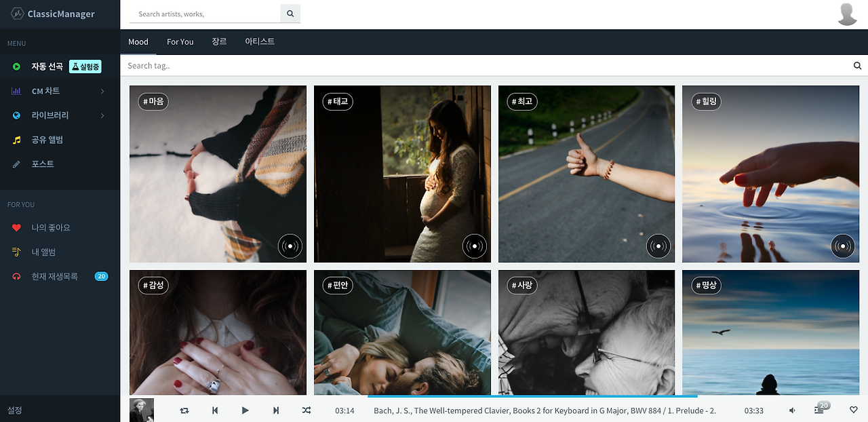Click the ClassicManager logo icon
868x422 pixels.
[x=17, y=14]
